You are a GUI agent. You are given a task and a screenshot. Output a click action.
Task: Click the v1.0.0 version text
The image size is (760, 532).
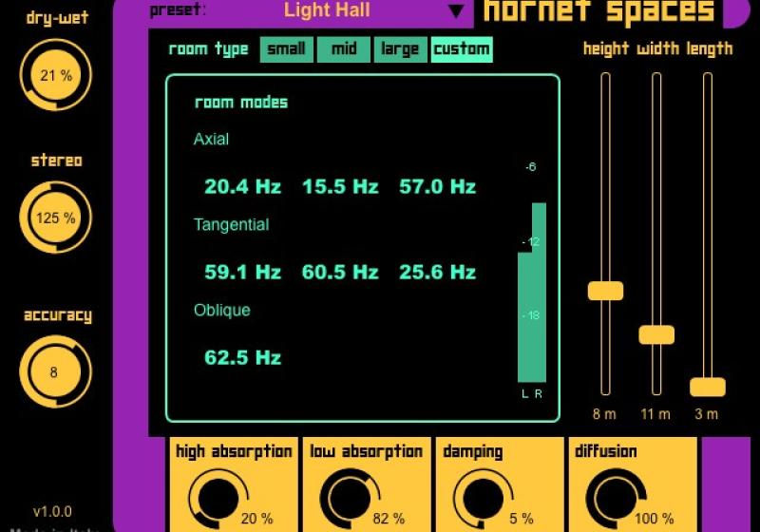(52, 512)
